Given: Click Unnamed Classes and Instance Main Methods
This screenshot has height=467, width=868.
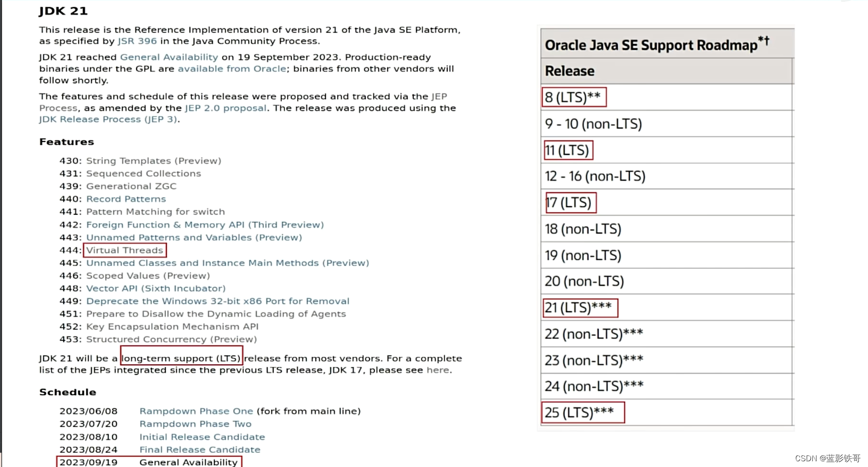Looking at the screenshot, I should pos(227,263).
